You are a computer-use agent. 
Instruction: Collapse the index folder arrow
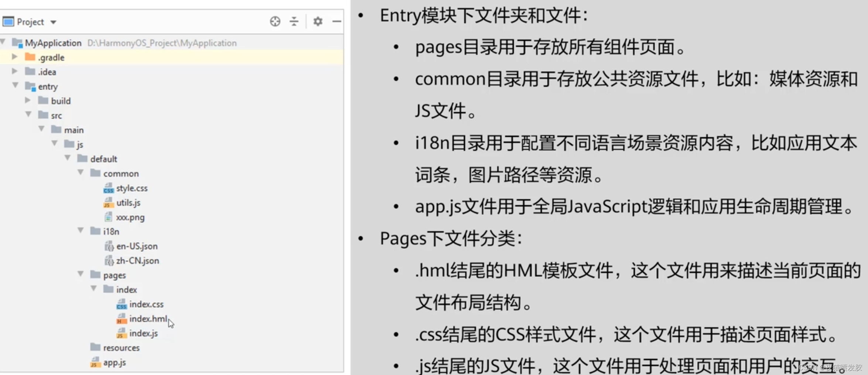point(94,289)
